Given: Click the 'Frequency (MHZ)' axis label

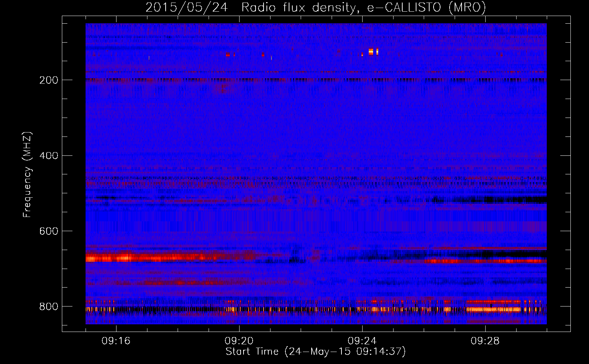Looking at the screenshot, I should (x=27, y=175).
